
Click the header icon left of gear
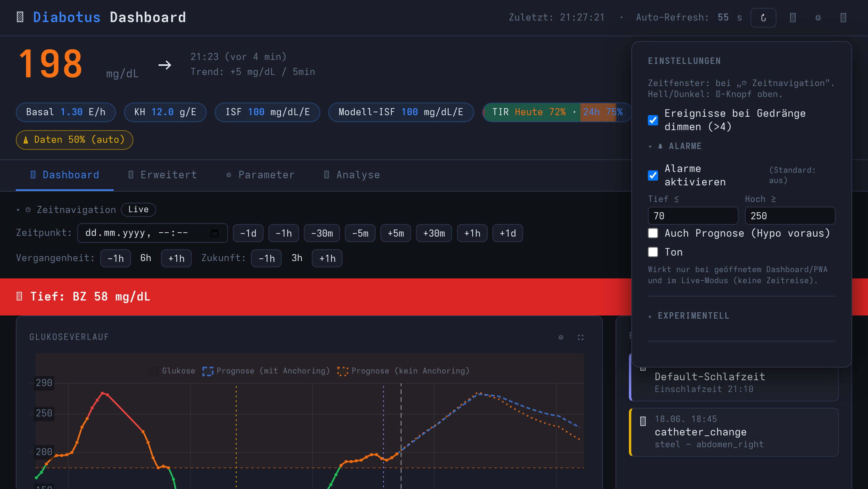coord(793,18)
